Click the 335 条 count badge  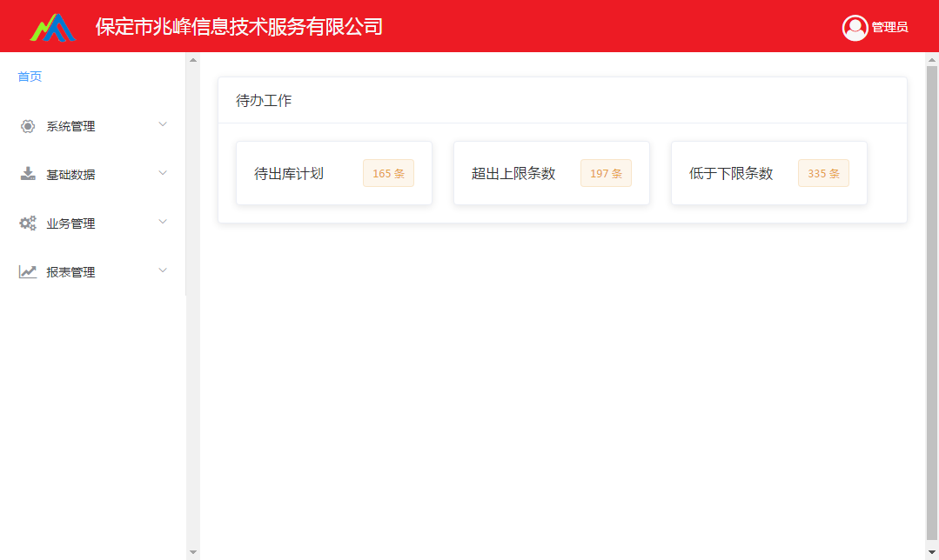pos(823,173)
